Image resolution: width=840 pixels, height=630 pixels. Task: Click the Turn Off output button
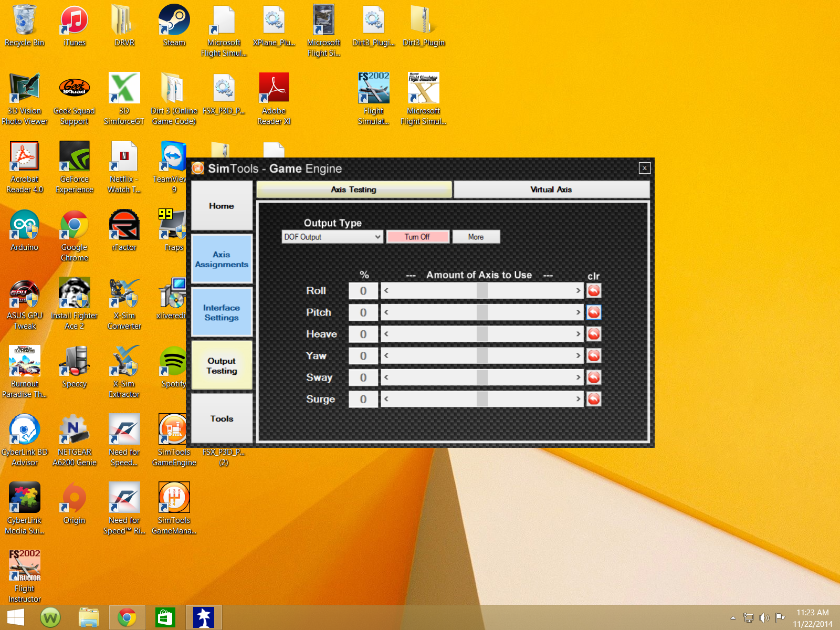[x=417, y=237]
